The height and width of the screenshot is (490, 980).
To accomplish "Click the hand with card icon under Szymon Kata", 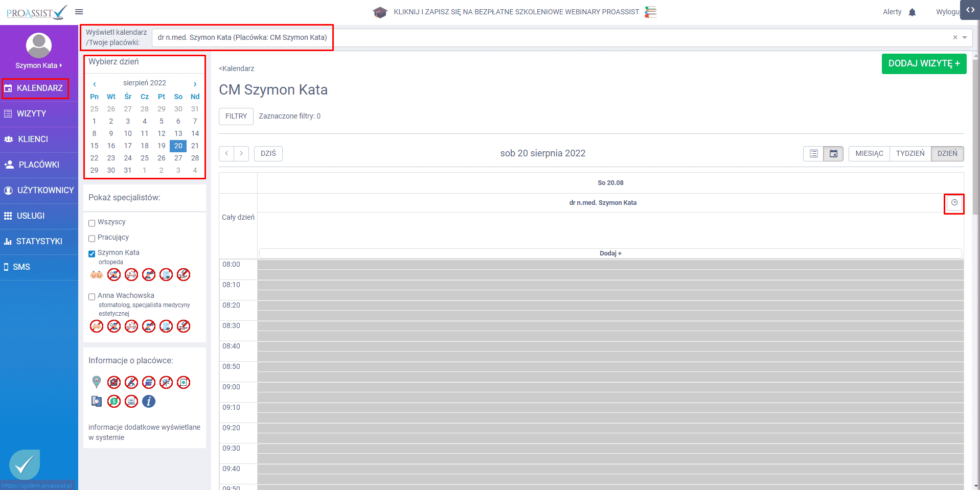I will pyautogui.click(x=184, y=275).
